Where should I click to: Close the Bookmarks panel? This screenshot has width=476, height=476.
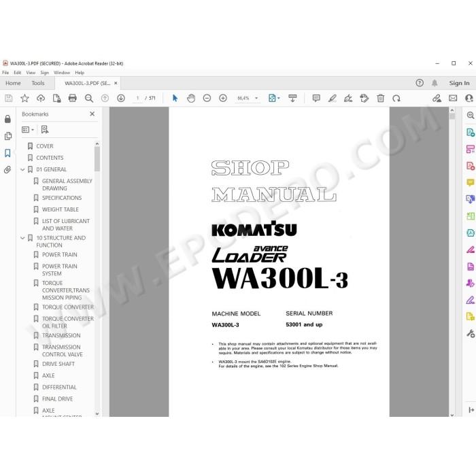[x=92, y=114]
